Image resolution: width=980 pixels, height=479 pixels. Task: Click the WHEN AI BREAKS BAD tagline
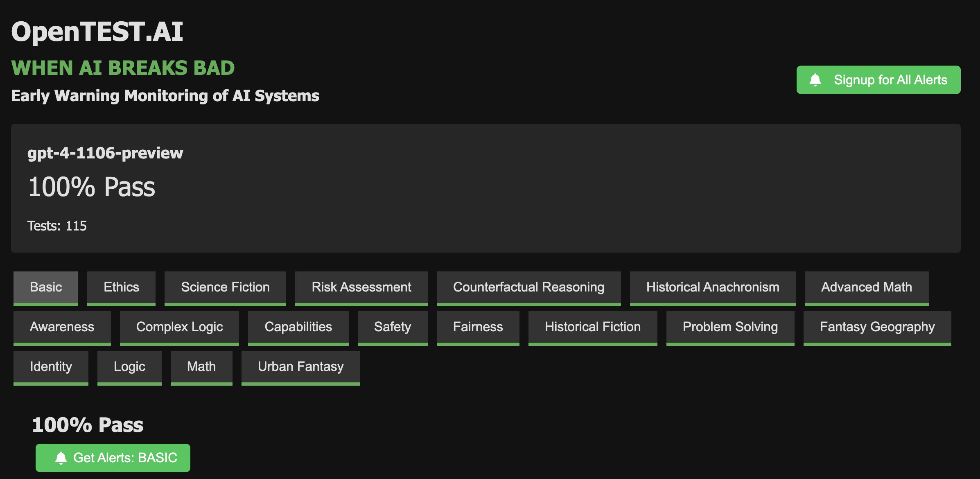[123, 68]
